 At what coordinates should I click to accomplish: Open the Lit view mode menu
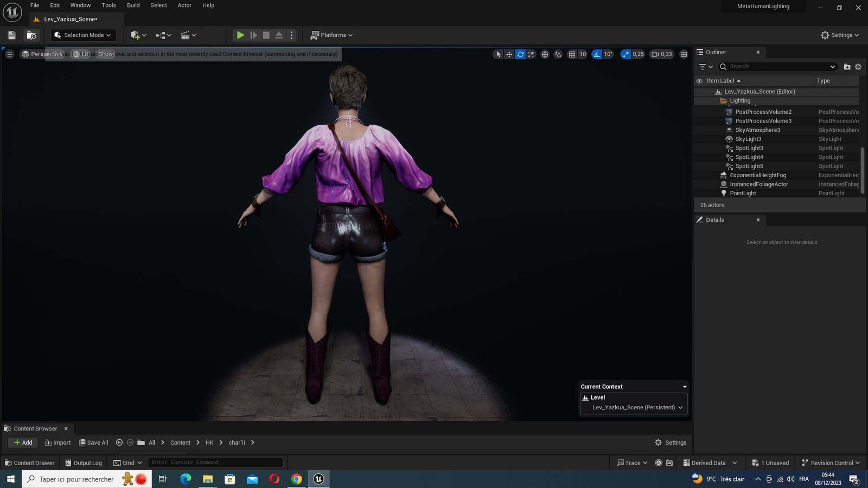coord(81,54)
